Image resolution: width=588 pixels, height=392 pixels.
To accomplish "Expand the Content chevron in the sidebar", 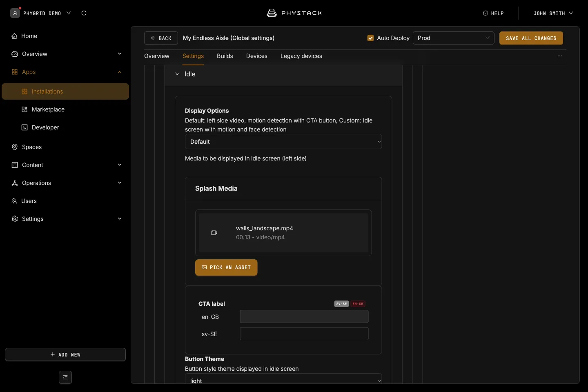I will (120, 165).
